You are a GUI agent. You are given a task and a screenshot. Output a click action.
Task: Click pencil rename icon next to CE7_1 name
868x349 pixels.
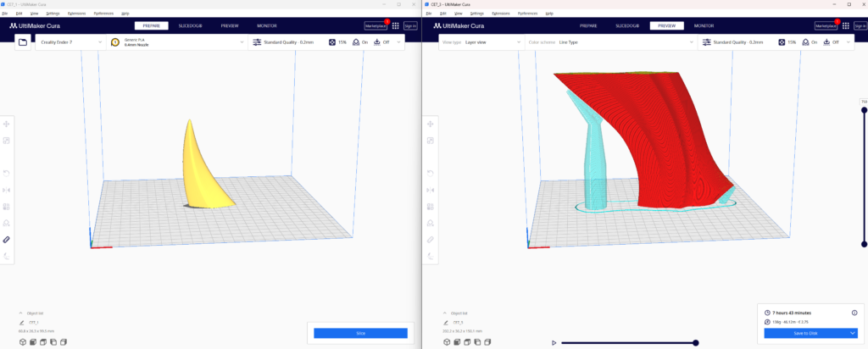(x=22, y=322)
